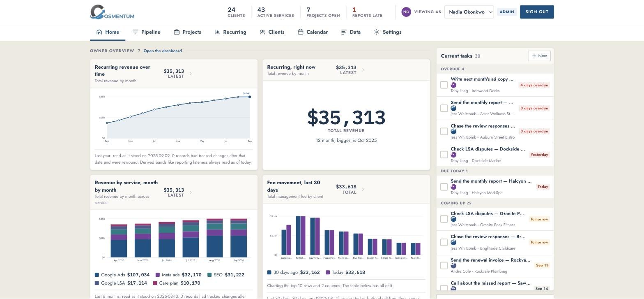Click the ADMIN role badge
The image size is (644, 299).
coord(507,12)
